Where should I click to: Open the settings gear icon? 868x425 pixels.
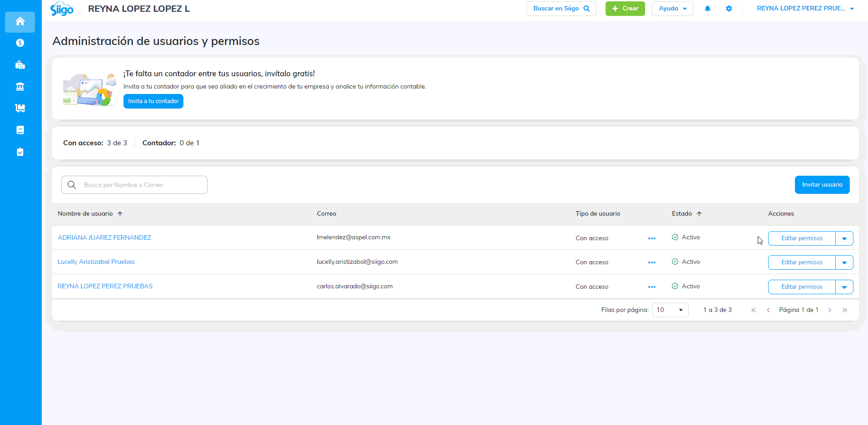point(729,9)
